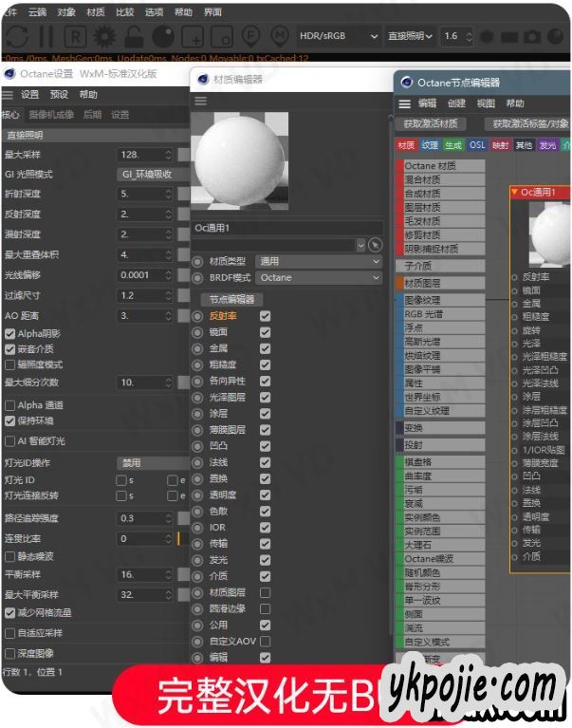The image size is (572, 728).
Task: Open the node editor hamburger menu icon
Action: point(405,103)
